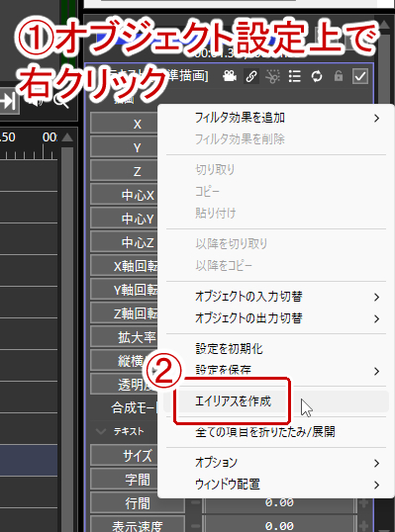
Task: Choose 設定を初期化 in context menu
Action: (276, 349)
